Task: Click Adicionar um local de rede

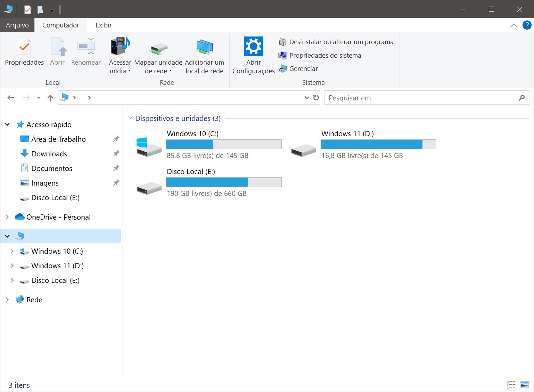Action: [x=204, y=56]
